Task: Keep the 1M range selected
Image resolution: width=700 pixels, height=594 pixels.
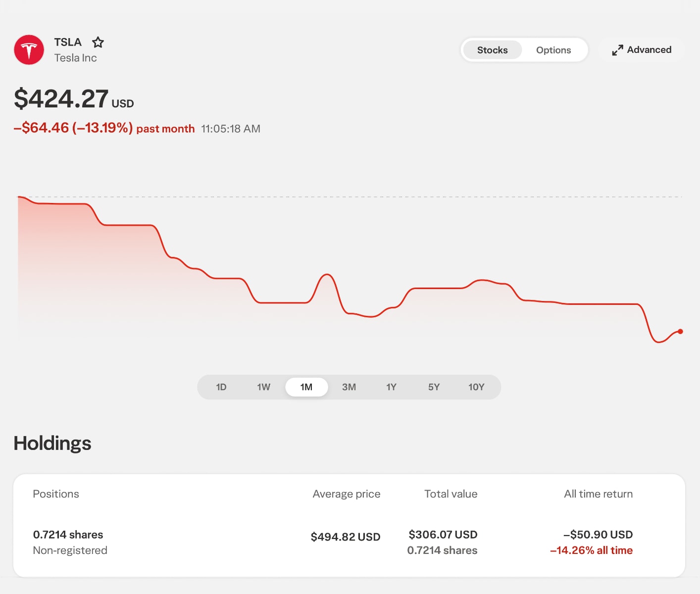Action: click(306, 387)
